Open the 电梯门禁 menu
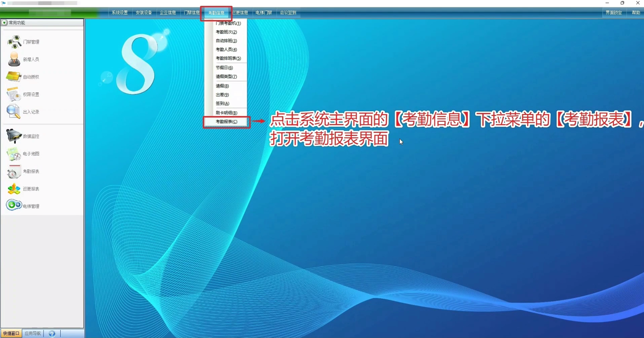The image size is (644, 338). 264,13
